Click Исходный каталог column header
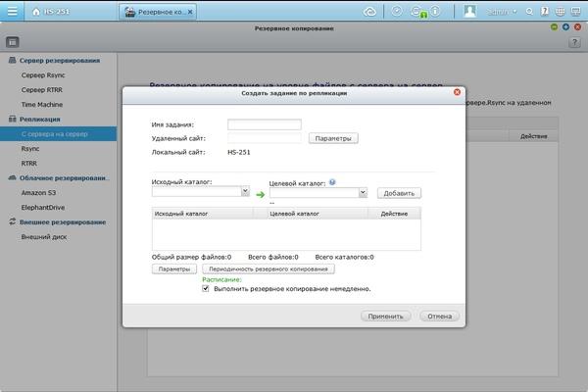Screen dimensions: 588x392 [x=203, y=214]
